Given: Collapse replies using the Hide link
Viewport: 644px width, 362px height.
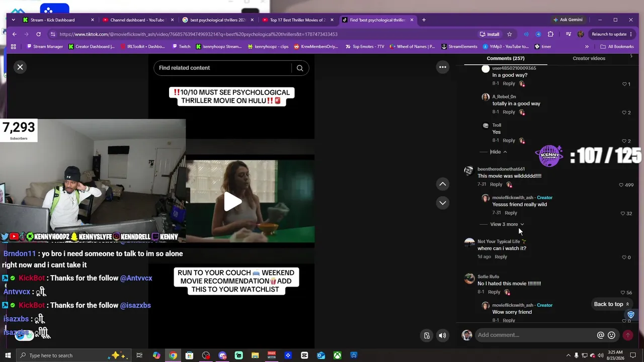Looking at the screenshot, I should pos(498,152).
